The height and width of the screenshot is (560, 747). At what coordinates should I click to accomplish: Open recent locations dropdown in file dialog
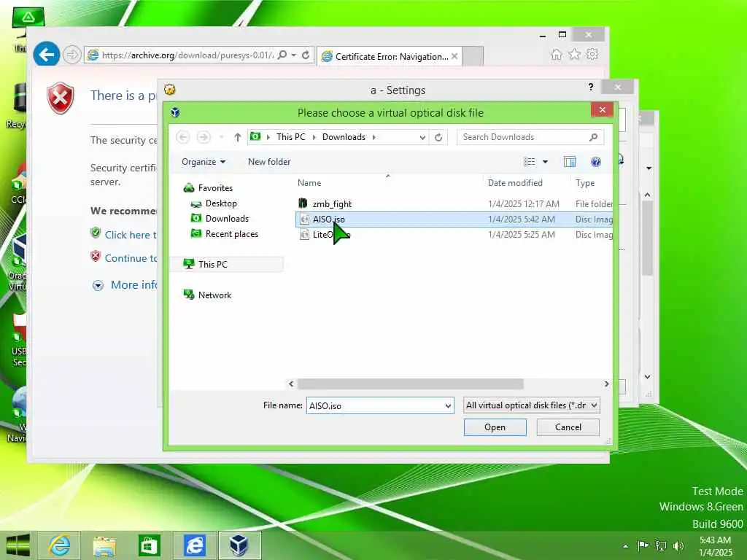pos(221,137)
